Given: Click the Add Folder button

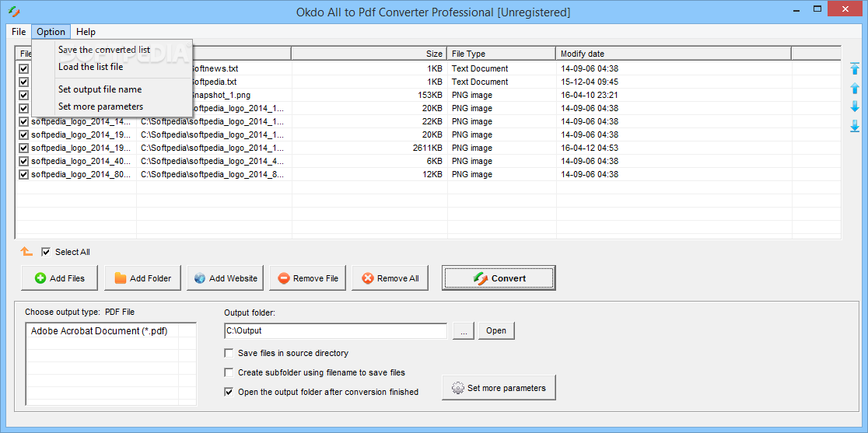Looking at the screenshot, I should (x=142, y=278).
